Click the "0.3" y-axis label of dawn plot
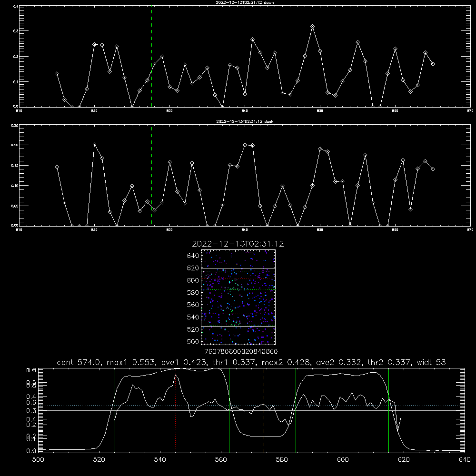The image size is (476, 476). (15, 30)
